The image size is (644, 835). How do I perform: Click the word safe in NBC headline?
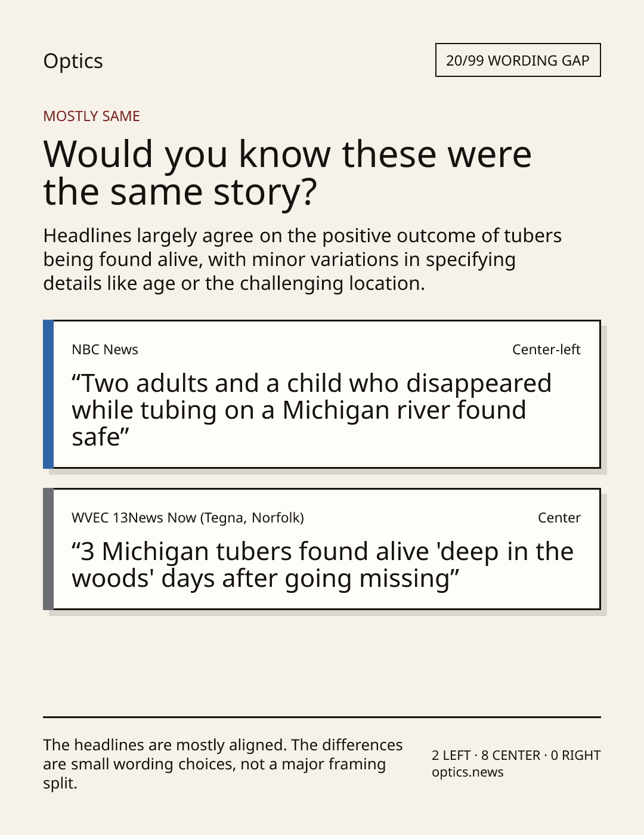[x=95, y=437]
